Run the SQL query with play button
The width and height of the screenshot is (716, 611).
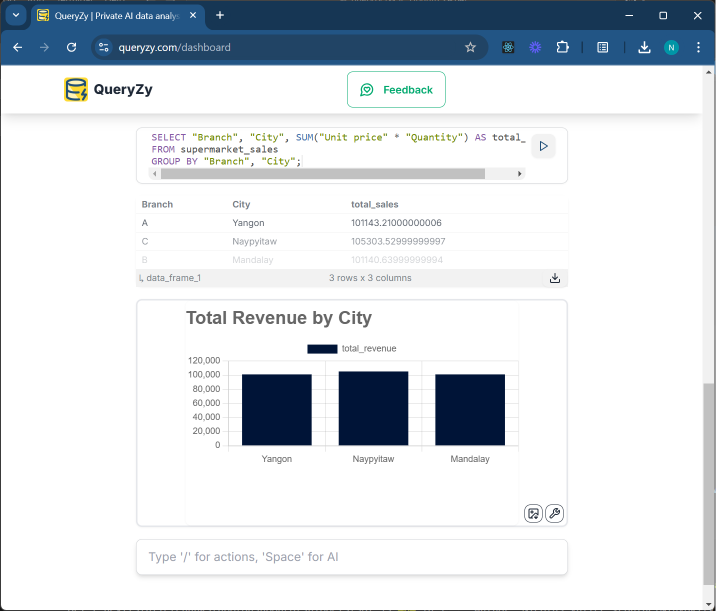tap(543, 146)
